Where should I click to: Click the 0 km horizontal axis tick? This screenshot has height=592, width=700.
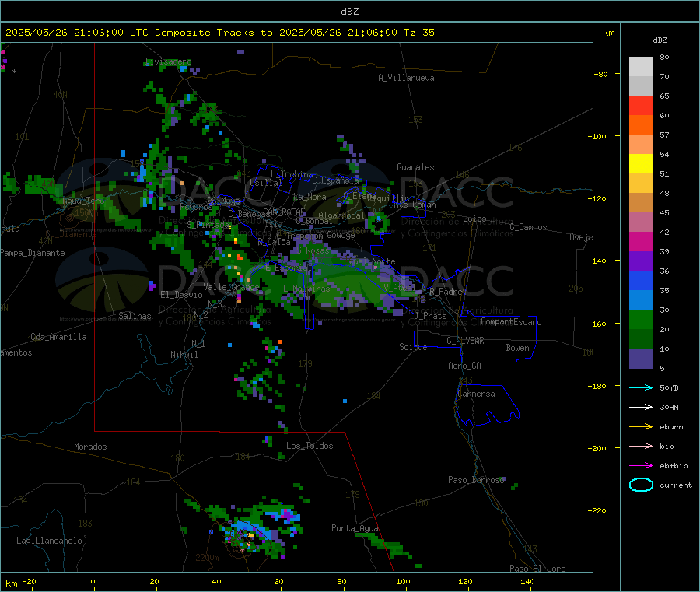coord(93,582)
